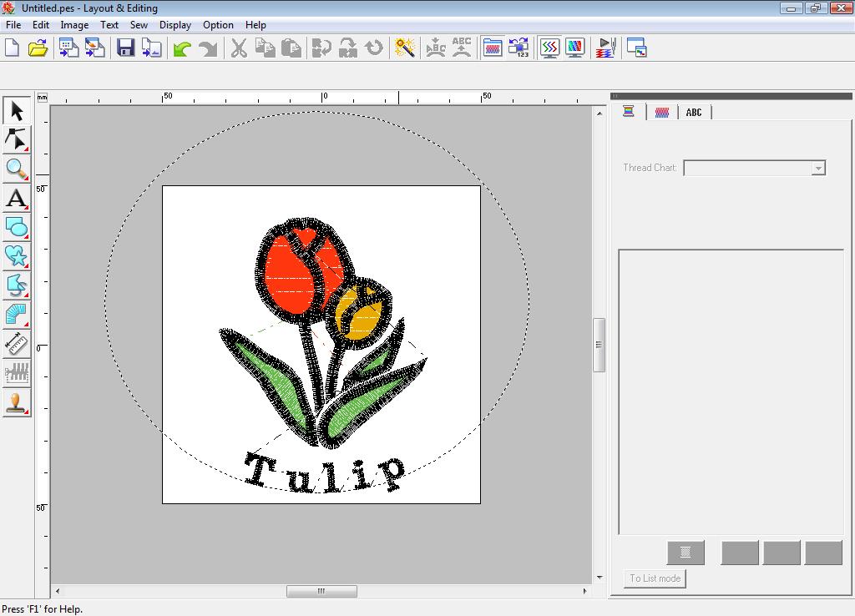This screenshot has width=855, height=616.
Task: Click the canvas scroll down arrow
Action: pyautogui.click(x=600, y=578)
